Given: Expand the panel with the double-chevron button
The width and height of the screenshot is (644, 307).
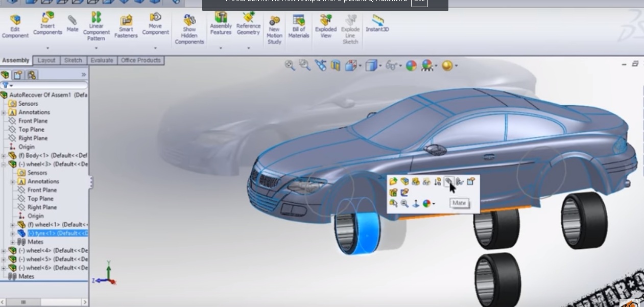Looking at the screenshot, I should [83, 75].
